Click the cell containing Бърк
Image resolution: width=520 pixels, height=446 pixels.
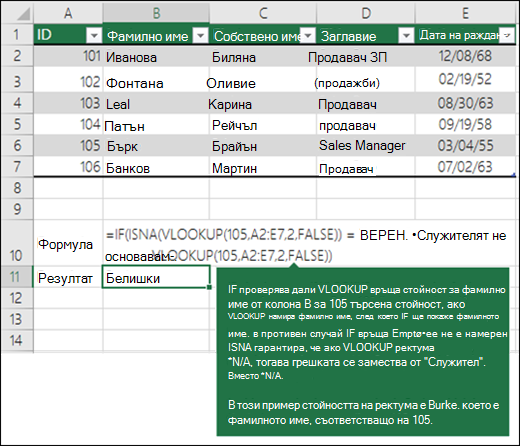(156, 146)
